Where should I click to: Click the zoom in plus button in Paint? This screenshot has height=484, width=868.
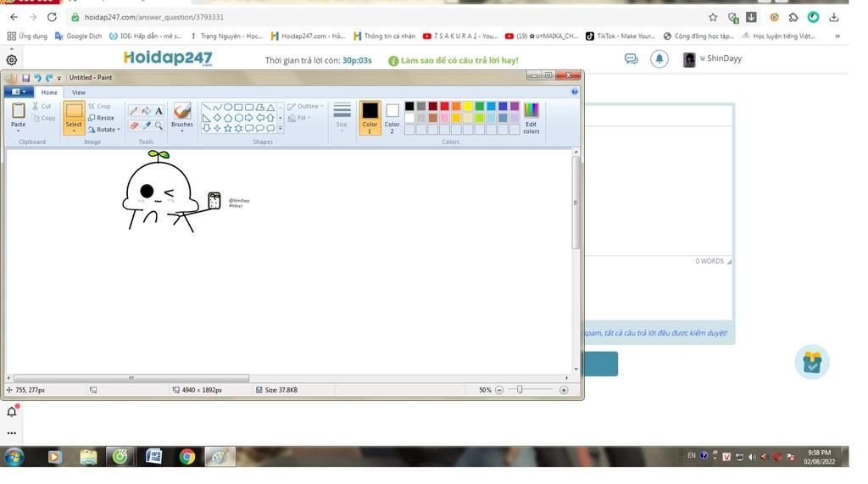[x=564, y=390]
